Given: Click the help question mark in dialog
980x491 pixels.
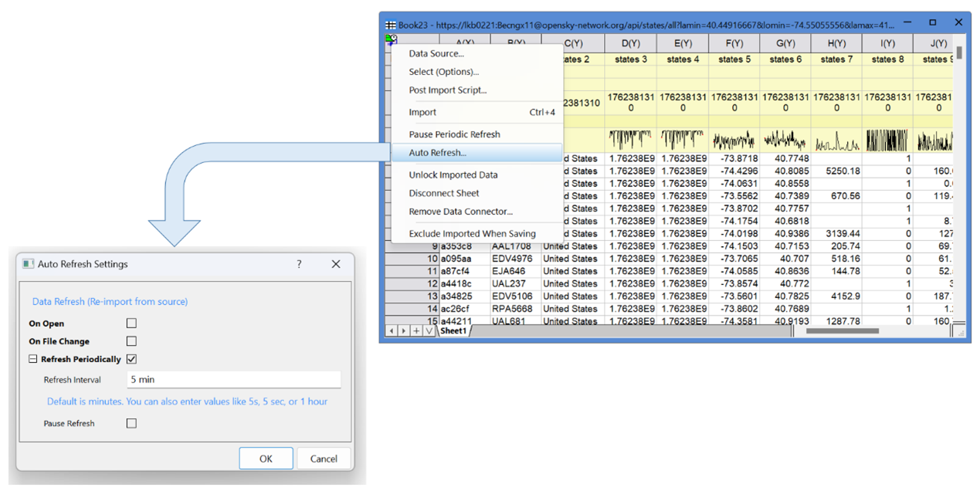Looking at the screenshot, I should (299, 264).
